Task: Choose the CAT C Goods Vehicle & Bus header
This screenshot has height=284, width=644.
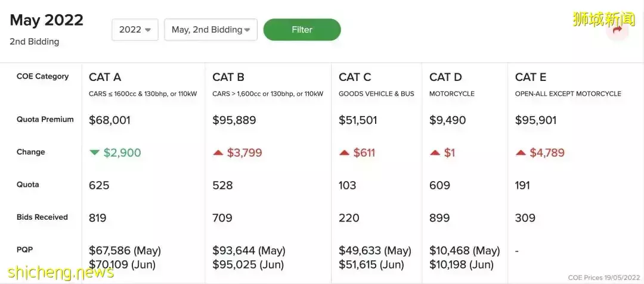Action: point(355,77)
